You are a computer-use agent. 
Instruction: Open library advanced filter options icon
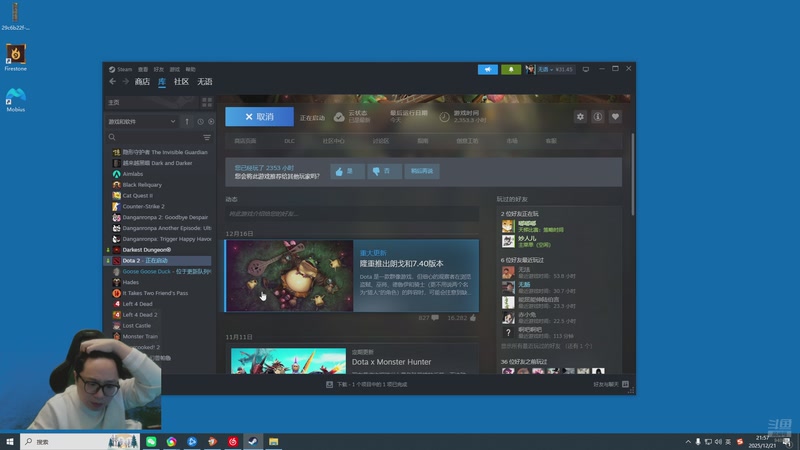[207, 137]
